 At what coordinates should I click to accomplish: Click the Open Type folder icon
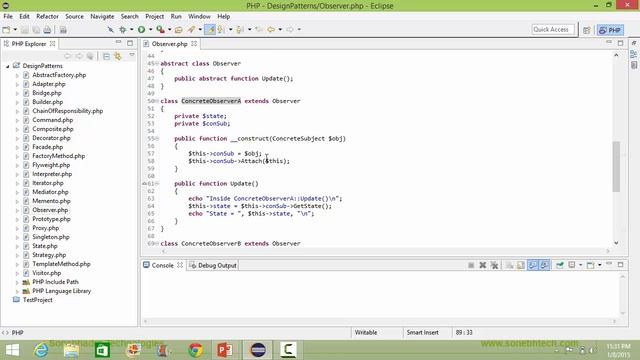(x=178, y=30)
